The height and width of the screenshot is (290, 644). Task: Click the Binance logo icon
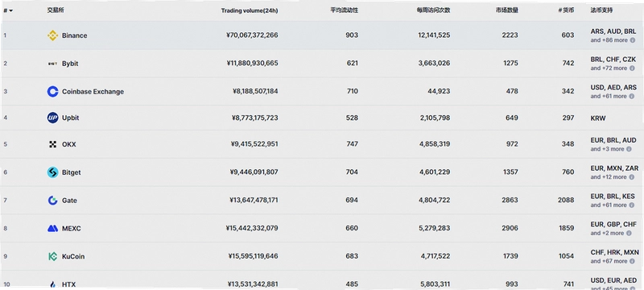(x=52, y=35)
